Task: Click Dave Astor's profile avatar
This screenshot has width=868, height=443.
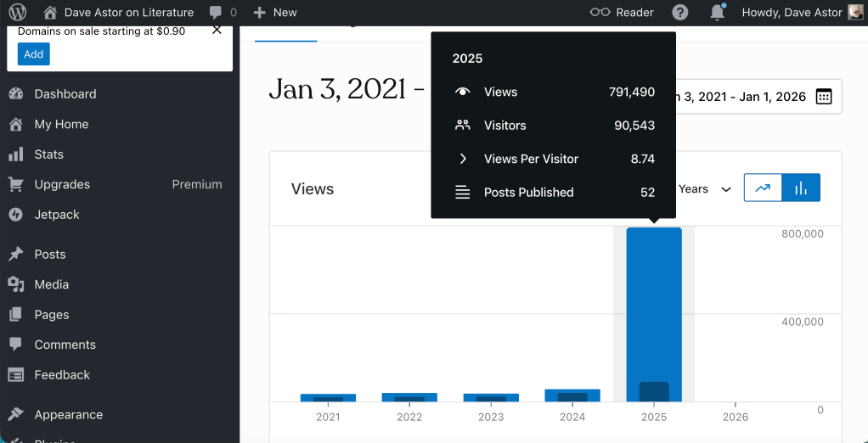Action: coord(855,13)
